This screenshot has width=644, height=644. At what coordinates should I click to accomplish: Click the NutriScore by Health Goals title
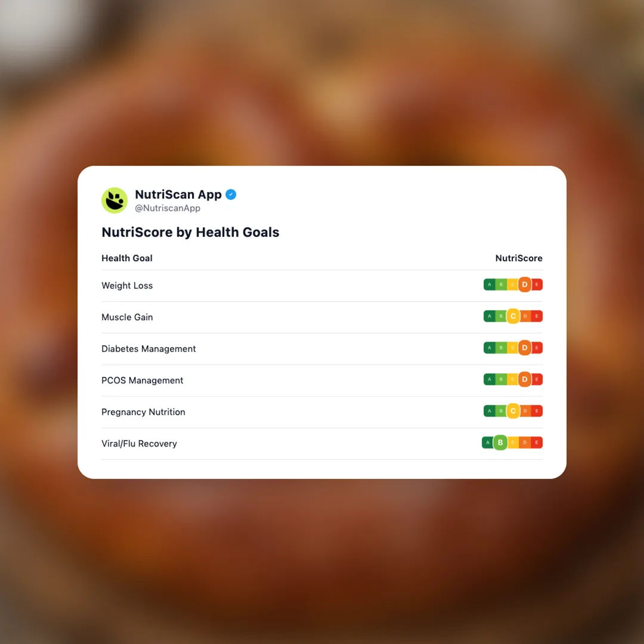pyautogui.click(x=190, y=232)
